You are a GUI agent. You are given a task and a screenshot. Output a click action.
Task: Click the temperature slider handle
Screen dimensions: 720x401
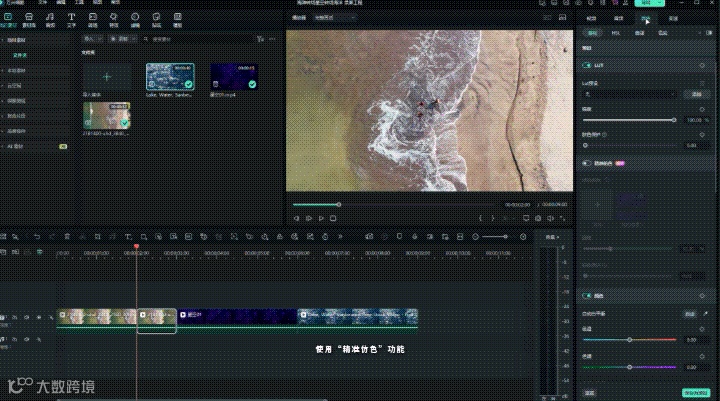point(630,339)
